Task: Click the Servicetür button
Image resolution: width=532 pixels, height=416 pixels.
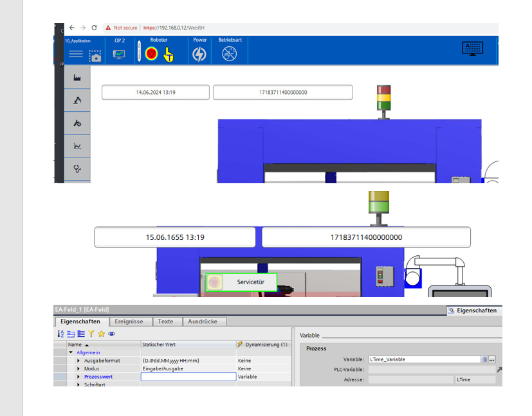Action: click(x=242, y=282)
